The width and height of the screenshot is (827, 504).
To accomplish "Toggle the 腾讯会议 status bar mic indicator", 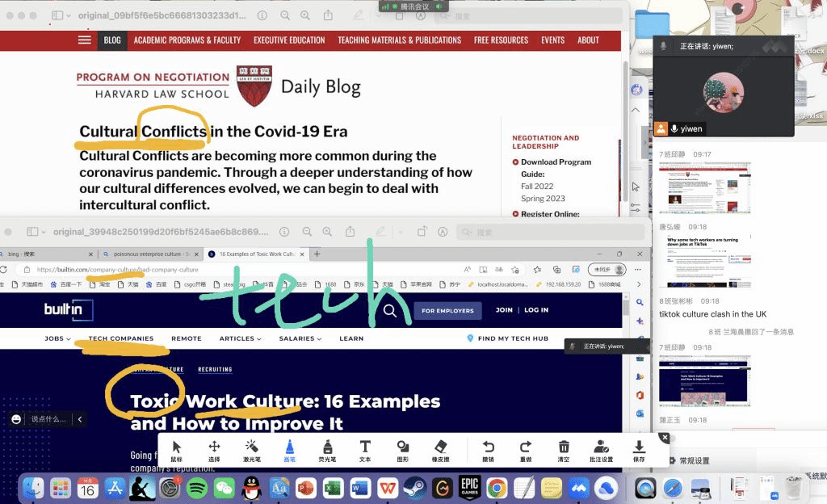I will pyautogui.click(x=439, y=6).
